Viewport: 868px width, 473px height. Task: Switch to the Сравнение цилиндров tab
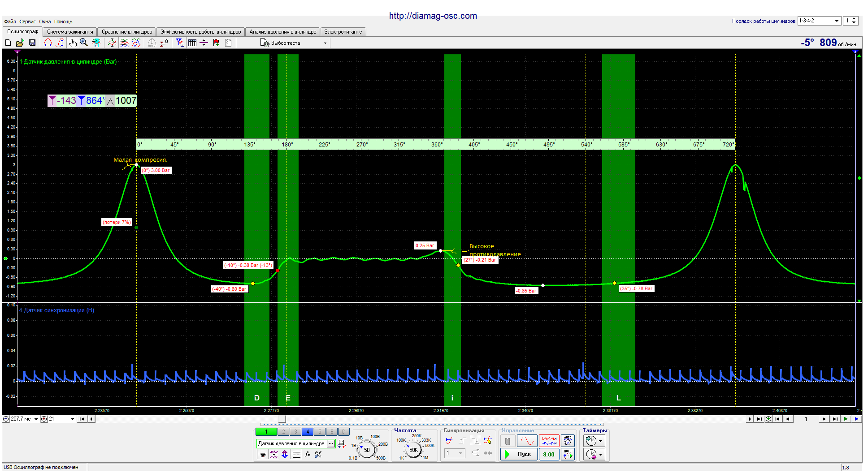[127, 32]
